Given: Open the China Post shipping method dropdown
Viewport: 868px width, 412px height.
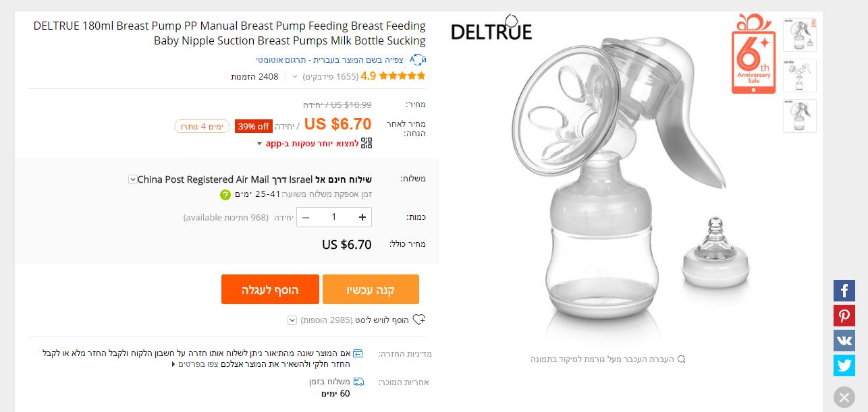Looking at the screenshot, I should (132, 179).
